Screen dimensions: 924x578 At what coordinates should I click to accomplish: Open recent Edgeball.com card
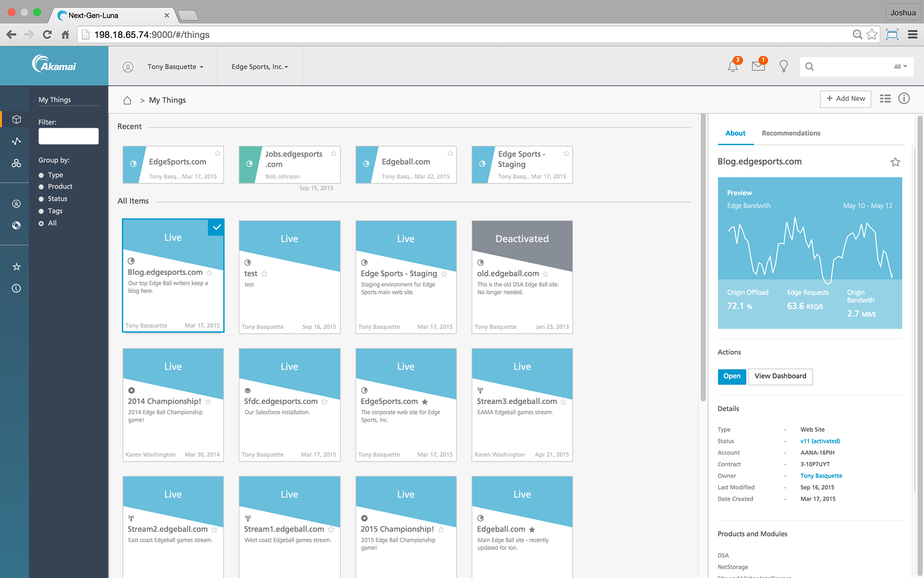coord(406,165)
